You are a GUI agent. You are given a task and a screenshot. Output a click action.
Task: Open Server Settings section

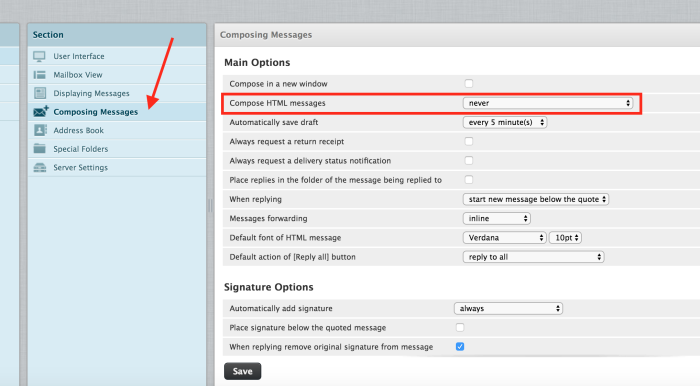click(x=117, y=168)
